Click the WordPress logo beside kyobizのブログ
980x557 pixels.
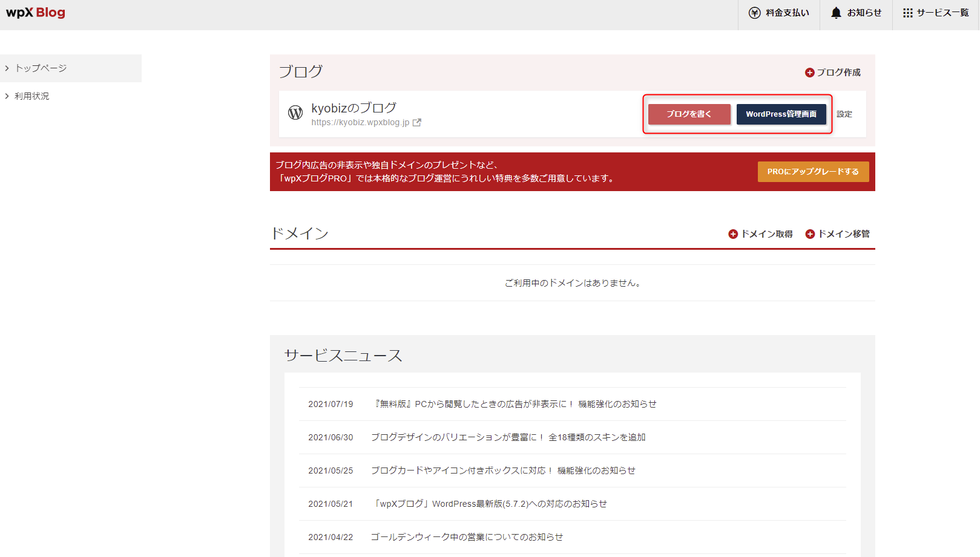pos(295,112)
